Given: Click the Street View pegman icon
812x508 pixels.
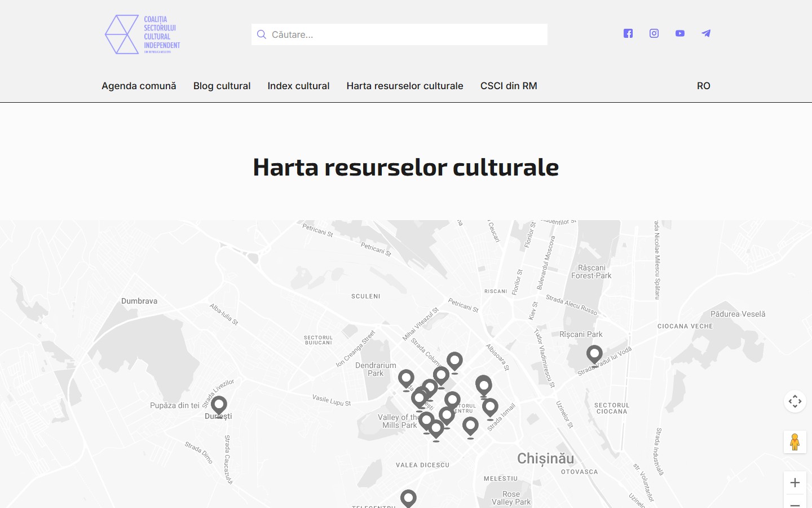Looking at the screenshot, I should pos(795,442).
